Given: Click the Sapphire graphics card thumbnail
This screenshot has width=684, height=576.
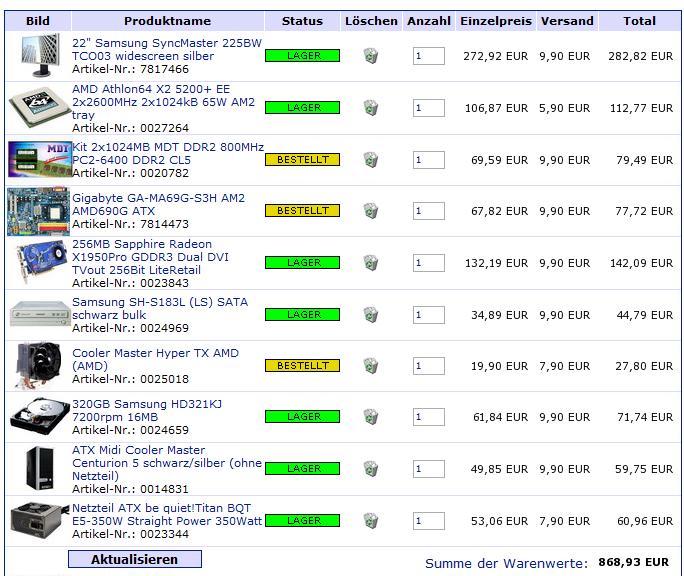Looking at the screenshot, I should [x=42, y=261].
